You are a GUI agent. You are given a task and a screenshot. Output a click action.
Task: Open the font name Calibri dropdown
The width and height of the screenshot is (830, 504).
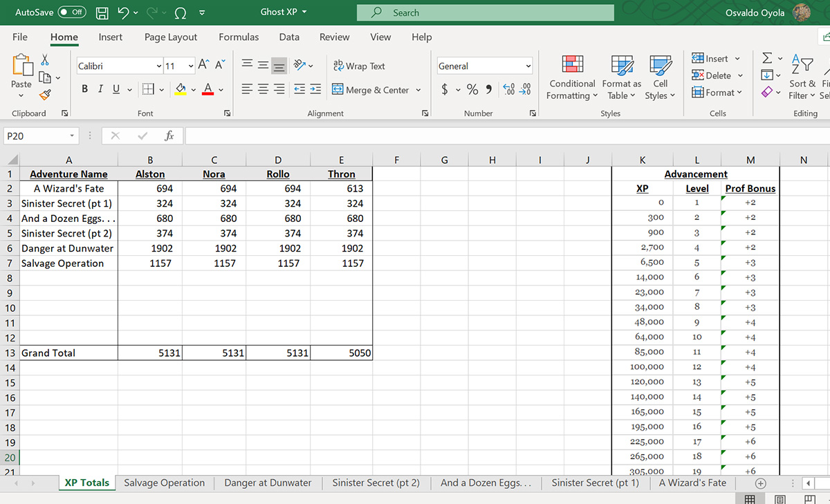click(159, 66)
